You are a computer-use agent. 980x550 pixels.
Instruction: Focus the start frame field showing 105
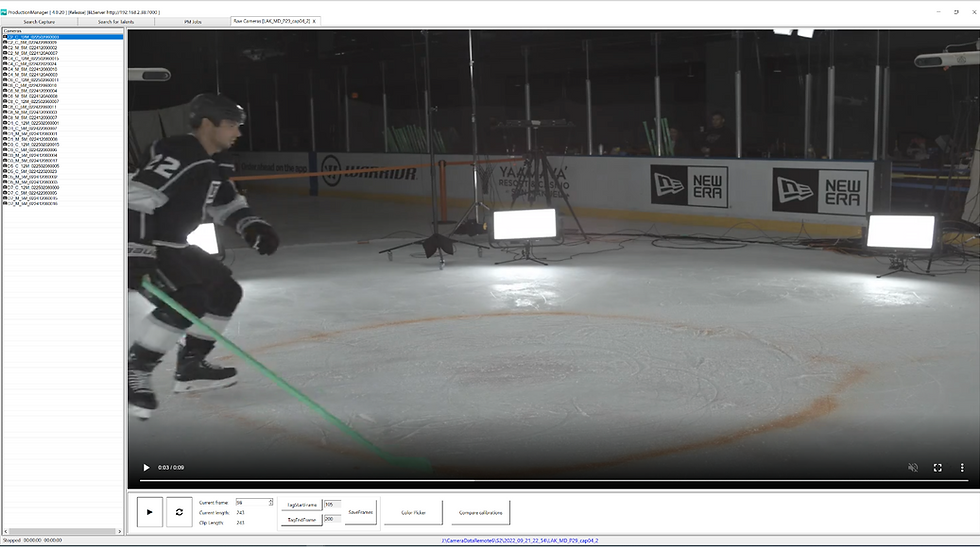332,504
